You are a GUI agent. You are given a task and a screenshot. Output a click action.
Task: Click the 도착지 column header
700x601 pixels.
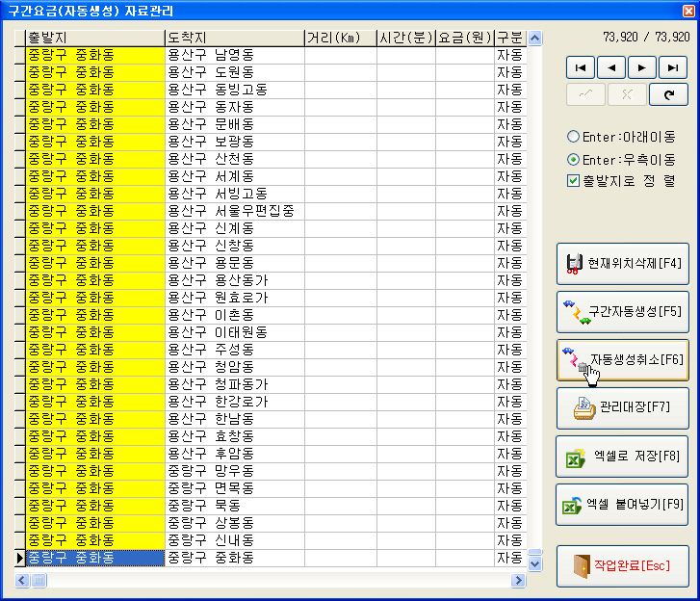[x=235, y=38]
